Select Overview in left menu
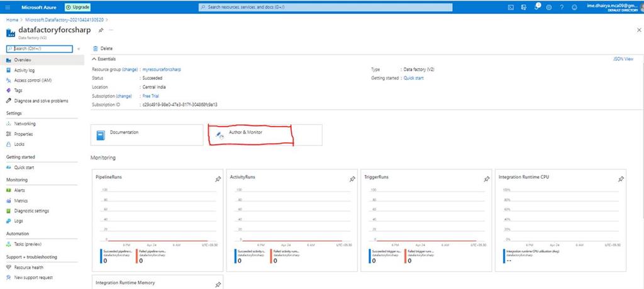 pyautogui.click(x=42, y=60)
